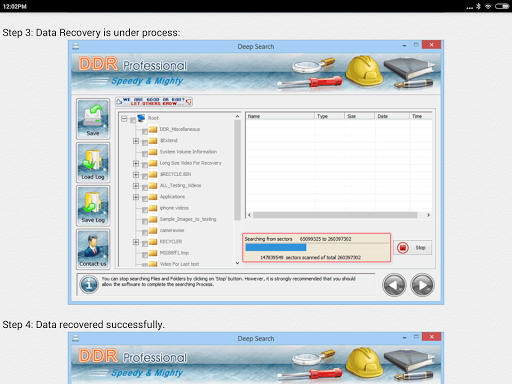Go back with left arrow button
Image resolution: width=512 pixels, height=384 pixels.
click(x=394, y=285)
